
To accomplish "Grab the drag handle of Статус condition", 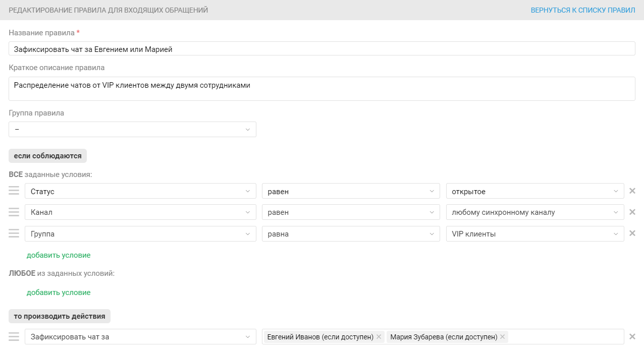I will tap(14, 191).
